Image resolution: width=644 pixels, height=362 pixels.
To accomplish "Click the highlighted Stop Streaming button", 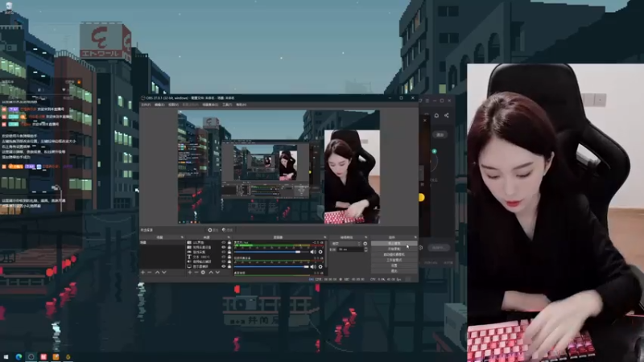I will (x=394, y=243).
